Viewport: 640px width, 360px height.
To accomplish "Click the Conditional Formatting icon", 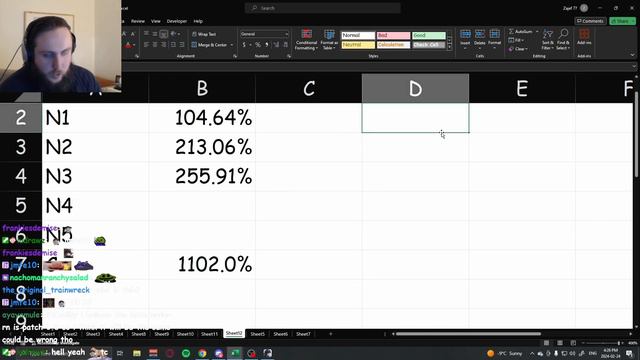I will tap(306, 35).
